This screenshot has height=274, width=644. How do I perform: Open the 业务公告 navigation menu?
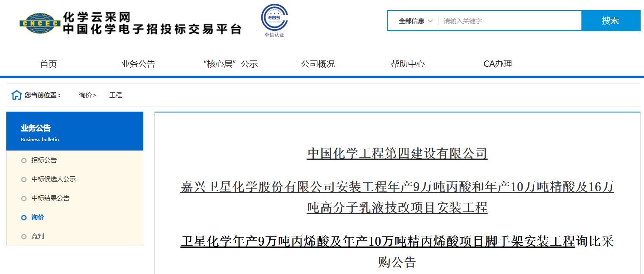pos(138,64)
